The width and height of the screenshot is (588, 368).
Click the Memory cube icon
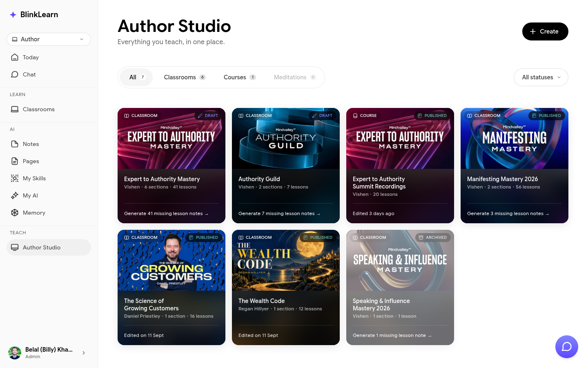pos(15,213)
